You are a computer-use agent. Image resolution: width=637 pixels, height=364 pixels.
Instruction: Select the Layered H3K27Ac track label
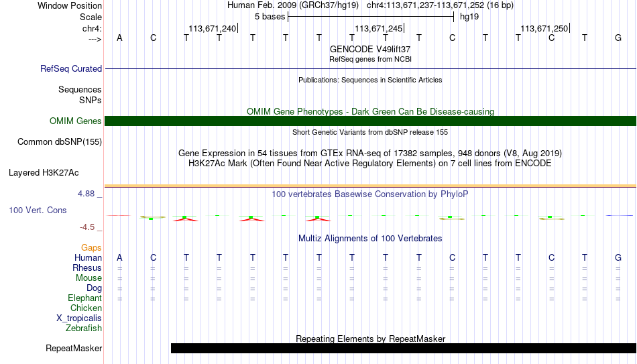44,173
